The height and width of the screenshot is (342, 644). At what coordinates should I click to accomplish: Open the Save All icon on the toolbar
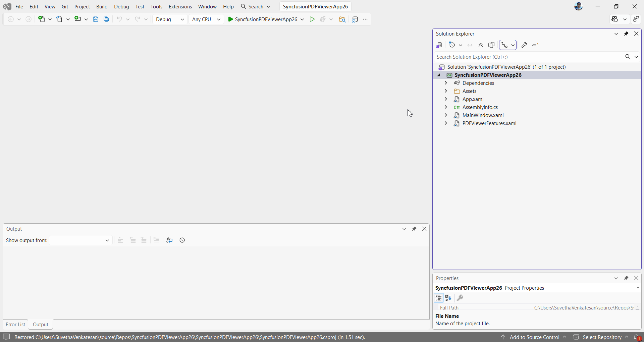tap(106, 19)
